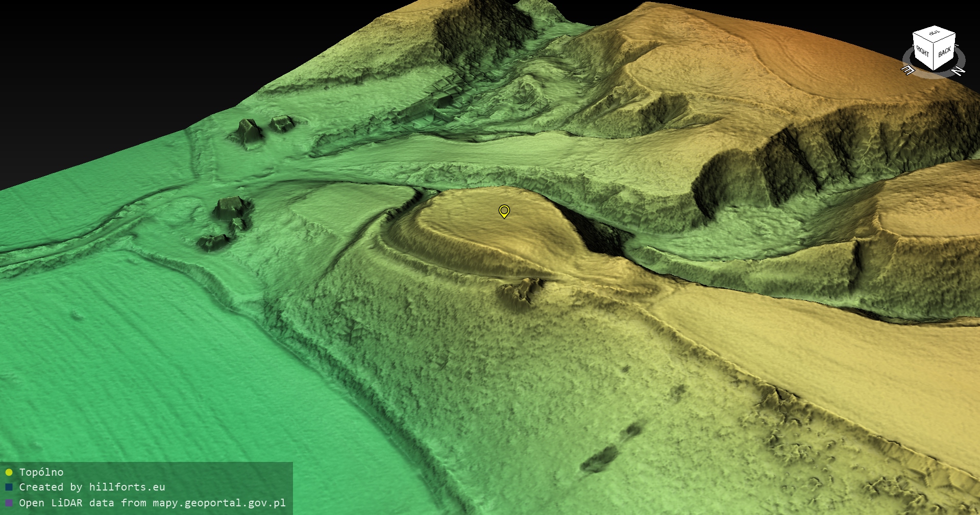Click the purple square legend marker
This screenshot has height=515, width=980.
click(x=9, y=503)
